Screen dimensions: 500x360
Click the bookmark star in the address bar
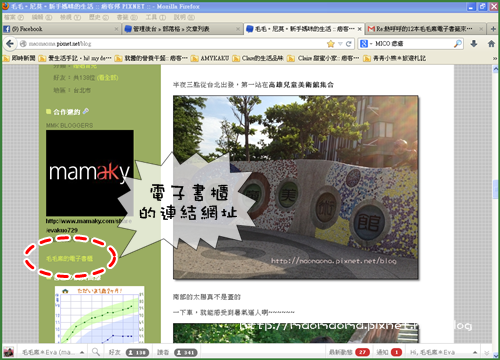[331, 44]
